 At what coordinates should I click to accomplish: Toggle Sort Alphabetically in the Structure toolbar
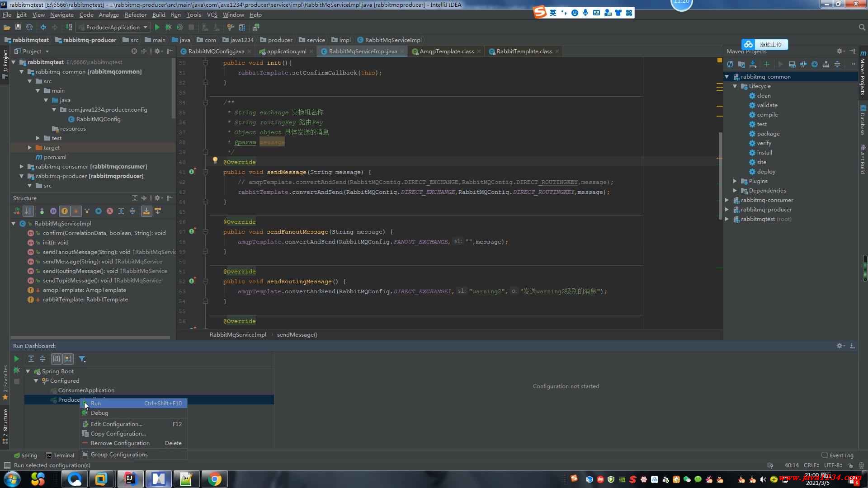tap(28, 211)
